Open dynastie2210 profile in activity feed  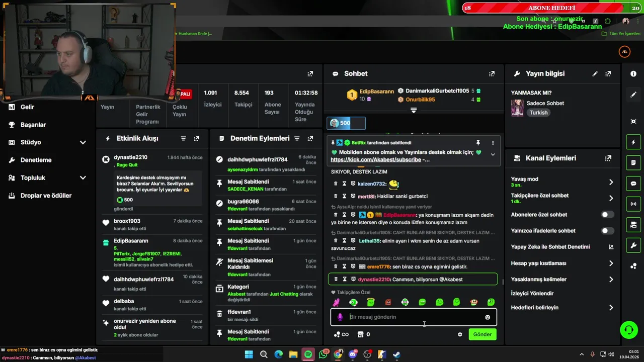(130, 157)
